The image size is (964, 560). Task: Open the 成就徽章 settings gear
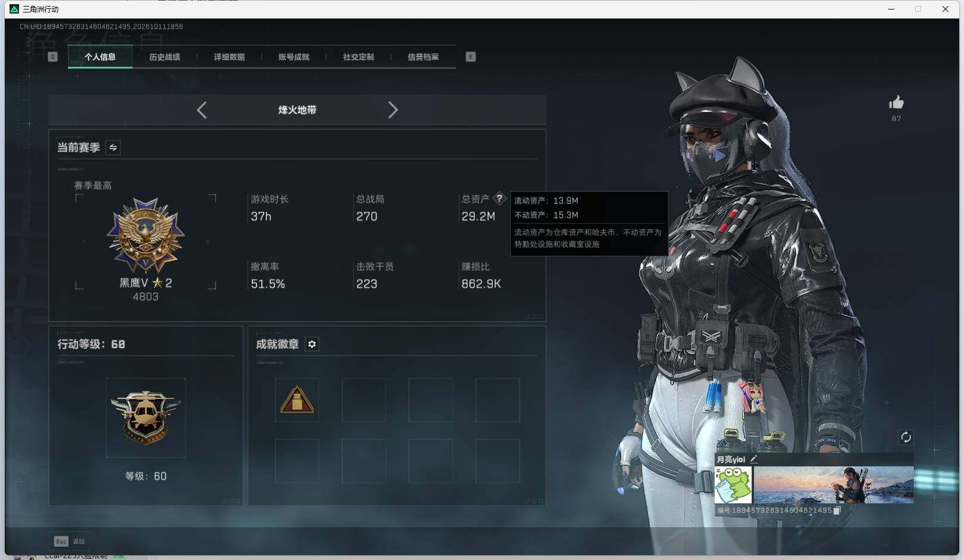(x=312, y=344)
